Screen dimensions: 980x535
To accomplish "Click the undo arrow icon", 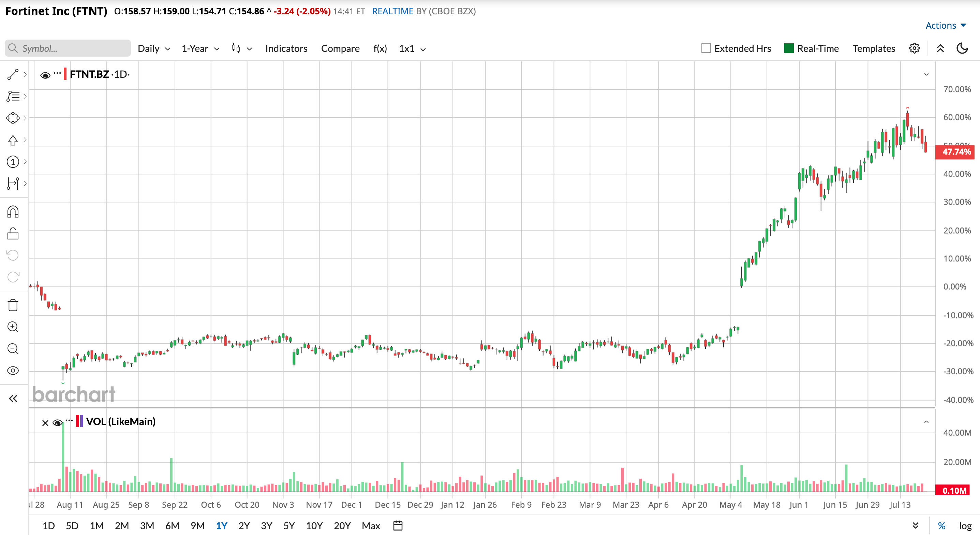I will click(x=13, y=255).
